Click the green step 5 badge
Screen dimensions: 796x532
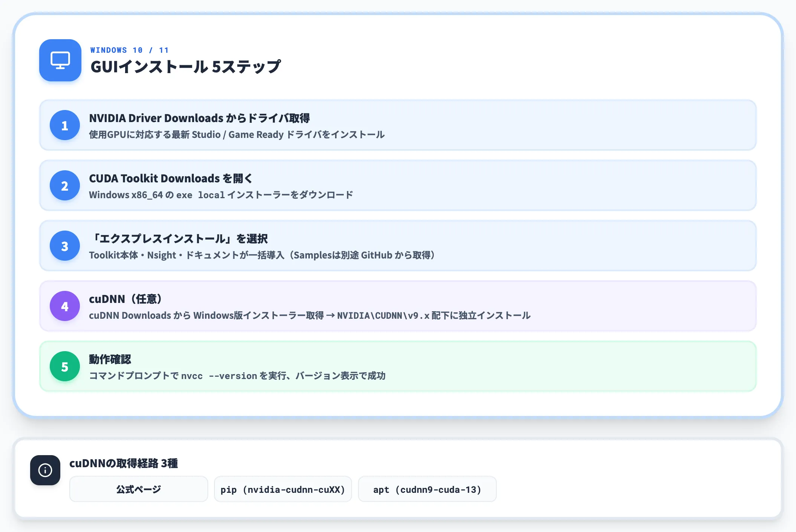coord(65,366)
